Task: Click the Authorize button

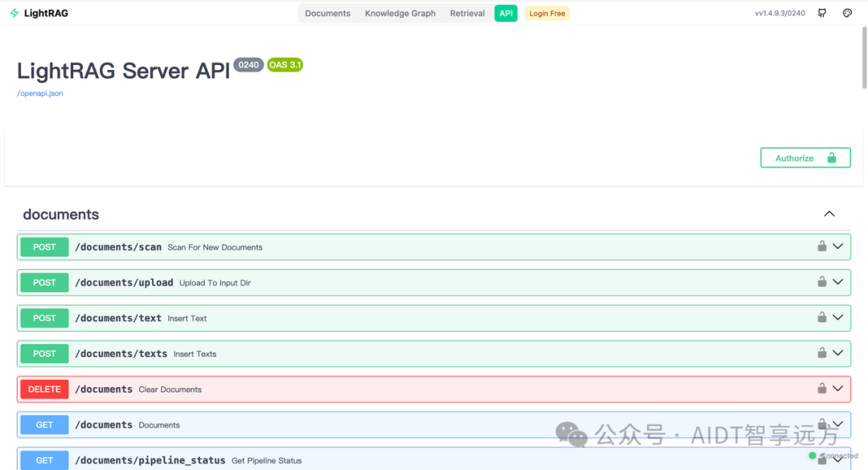Action: (x=805, y=157)
